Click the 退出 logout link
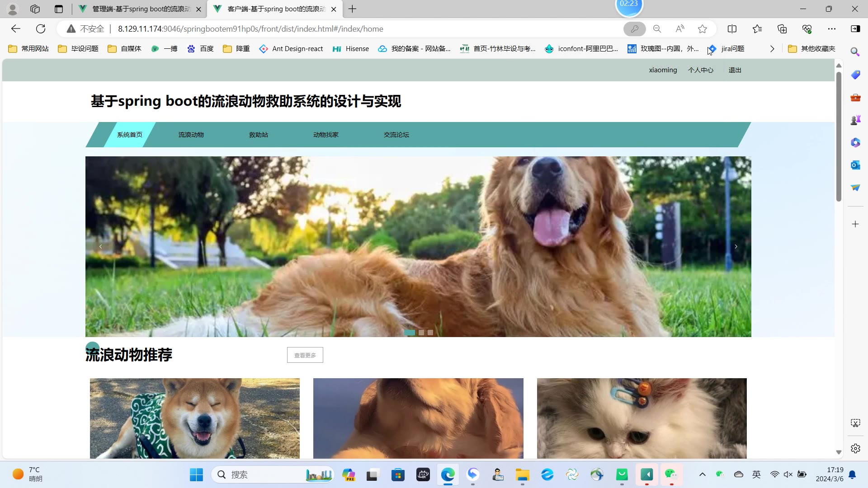868x488 pixels. click(x=735, y=70)
